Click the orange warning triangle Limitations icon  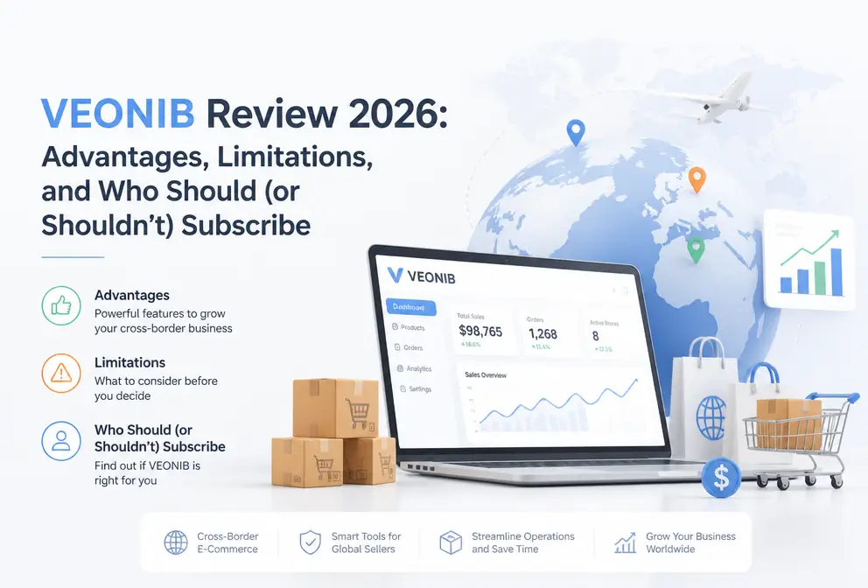click(61, 373)
